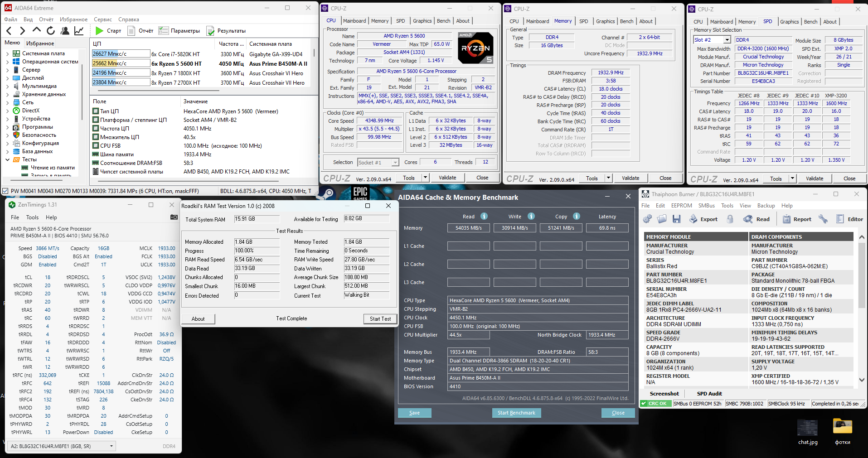The width and height of the screenshot is (868, 458).
Task: Open the Backup menu in Thaiphoon Burner
Action: point(766,206)
